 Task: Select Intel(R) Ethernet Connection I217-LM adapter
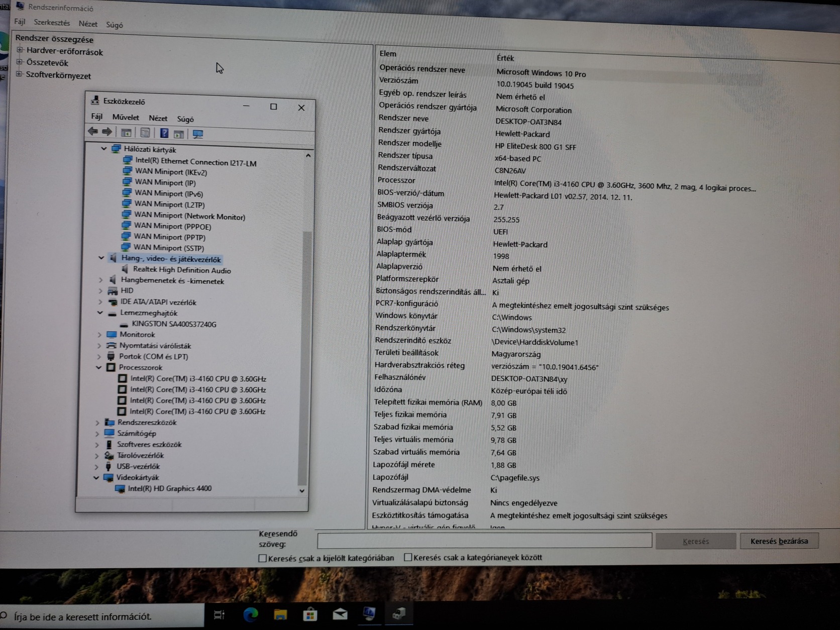click(196, 162)
